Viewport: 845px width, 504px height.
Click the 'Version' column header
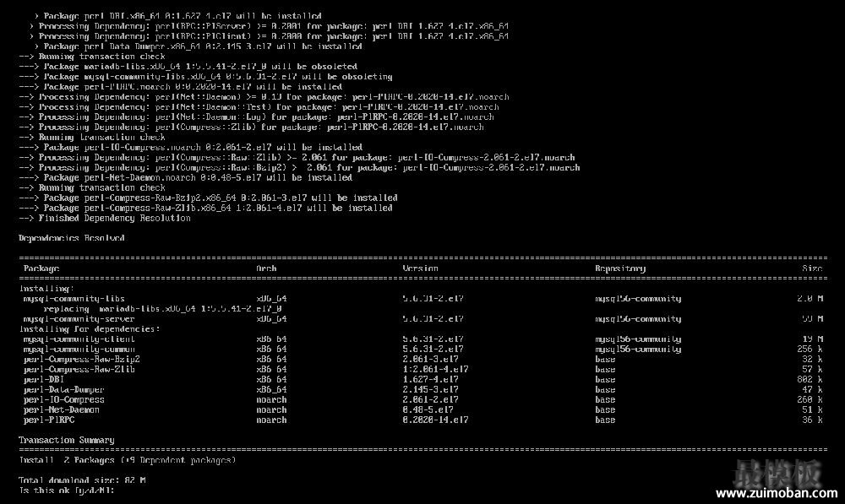coord(420,268)
